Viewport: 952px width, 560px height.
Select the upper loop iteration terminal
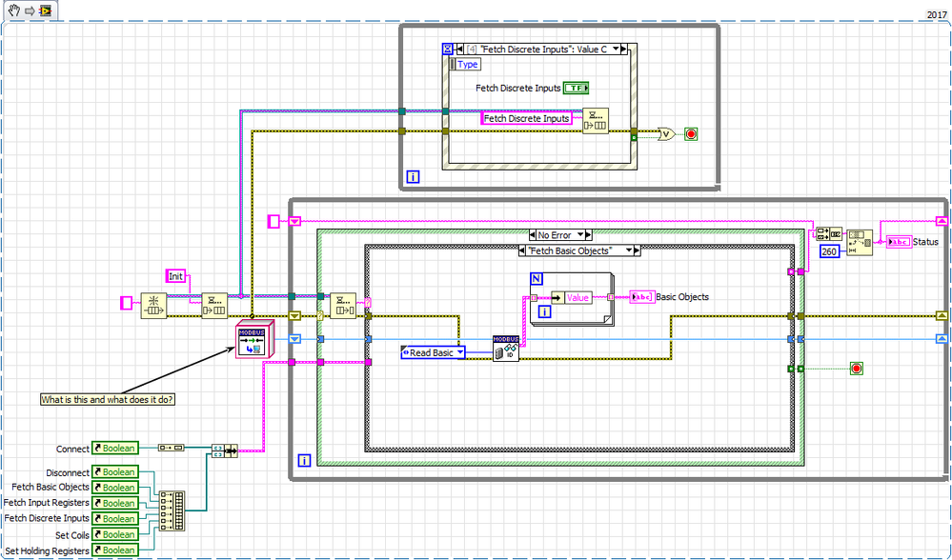[413, 178]
